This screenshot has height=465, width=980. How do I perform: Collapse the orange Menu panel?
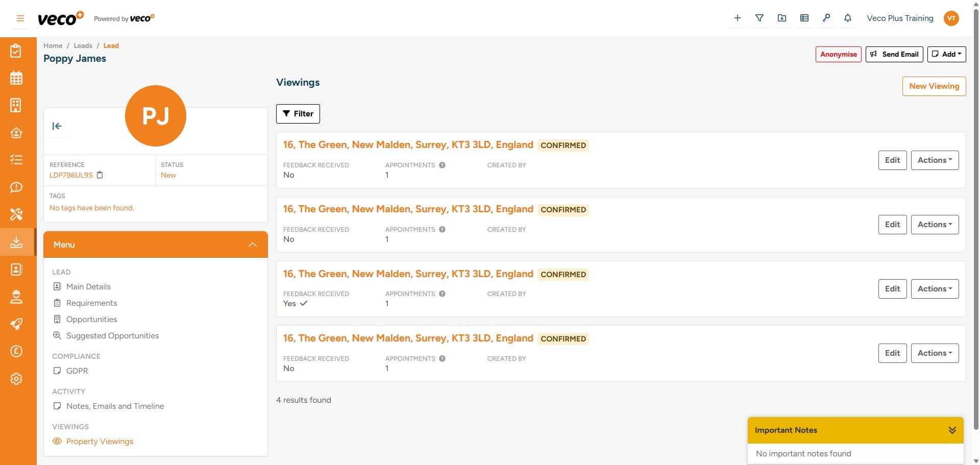(252, 245)
